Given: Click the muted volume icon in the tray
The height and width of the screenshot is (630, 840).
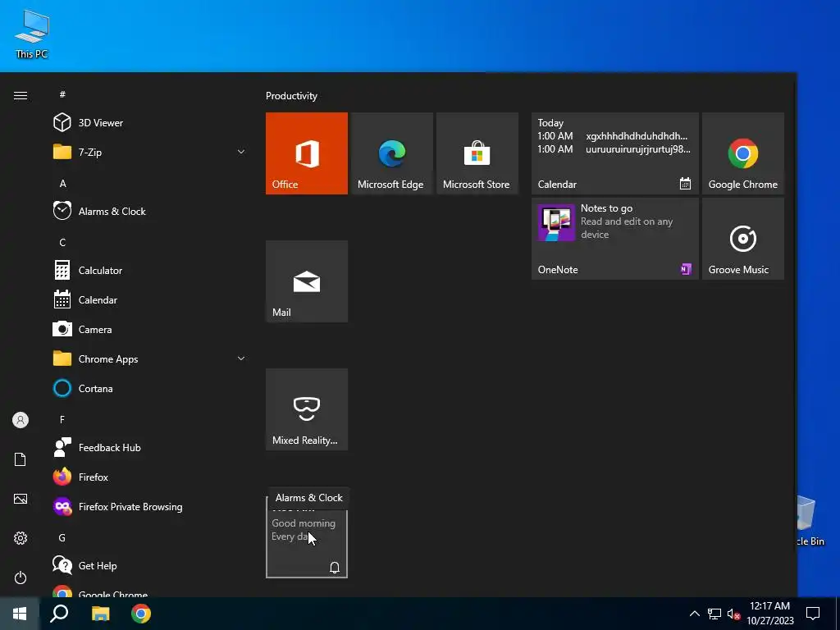Looking at the screenshot, I should click(x=733, y=614).
